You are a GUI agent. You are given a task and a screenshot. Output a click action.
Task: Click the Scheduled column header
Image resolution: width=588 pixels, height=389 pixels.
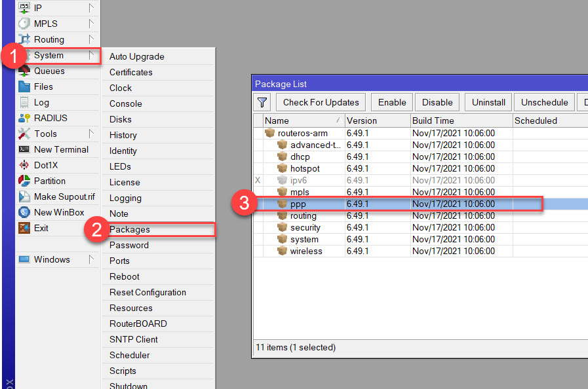550,120
